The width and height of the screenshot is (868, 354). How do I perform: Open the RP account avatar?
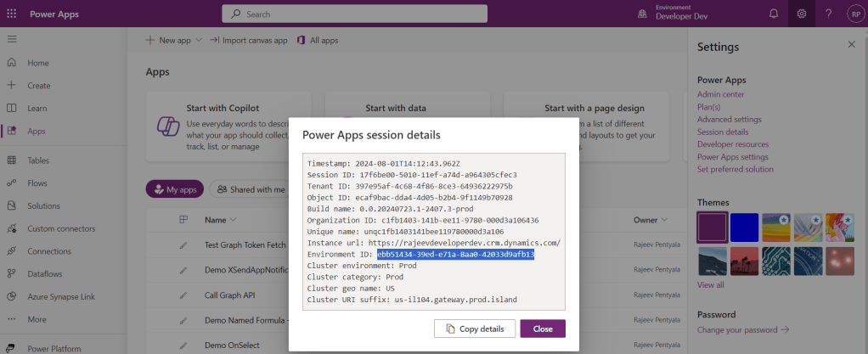coord(853,14)
